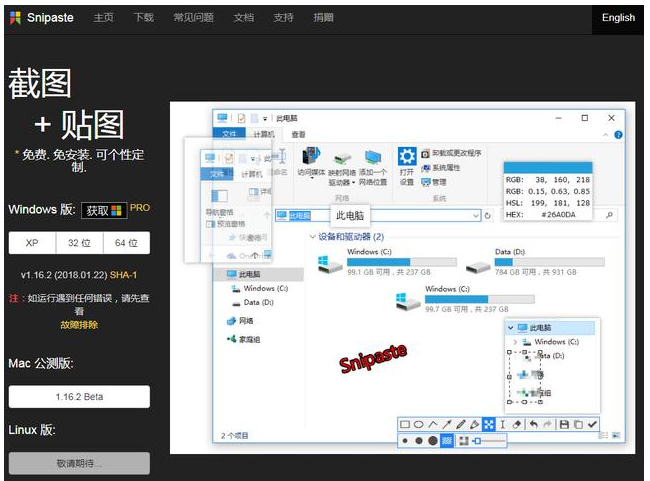Switch the site language to English
This screenshot has height=481, width=650.
pyautogui.click(x=618, y=18)
